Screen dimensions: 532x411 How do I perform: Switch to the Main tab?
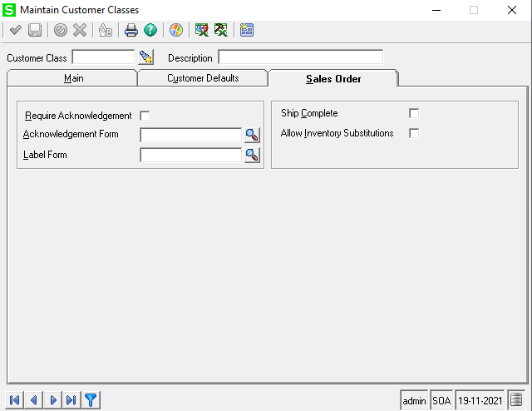[x=73, y=78]
